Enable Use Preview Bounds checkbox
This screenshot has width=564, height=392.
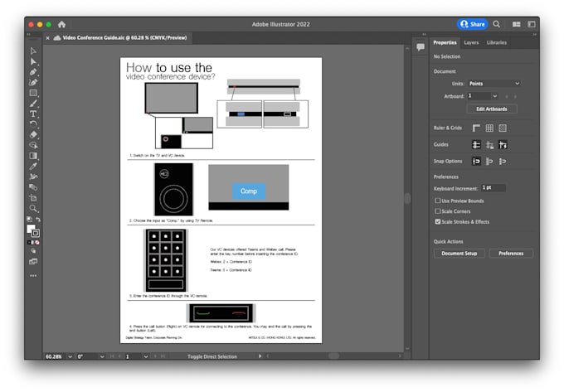point(438,201)
